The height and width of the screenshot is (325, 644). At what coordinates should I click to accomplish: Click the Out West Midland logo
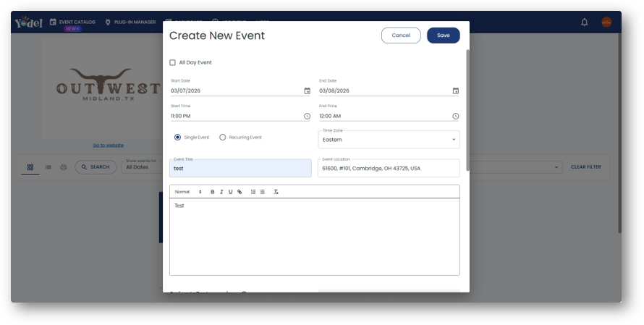click(108, 85)
